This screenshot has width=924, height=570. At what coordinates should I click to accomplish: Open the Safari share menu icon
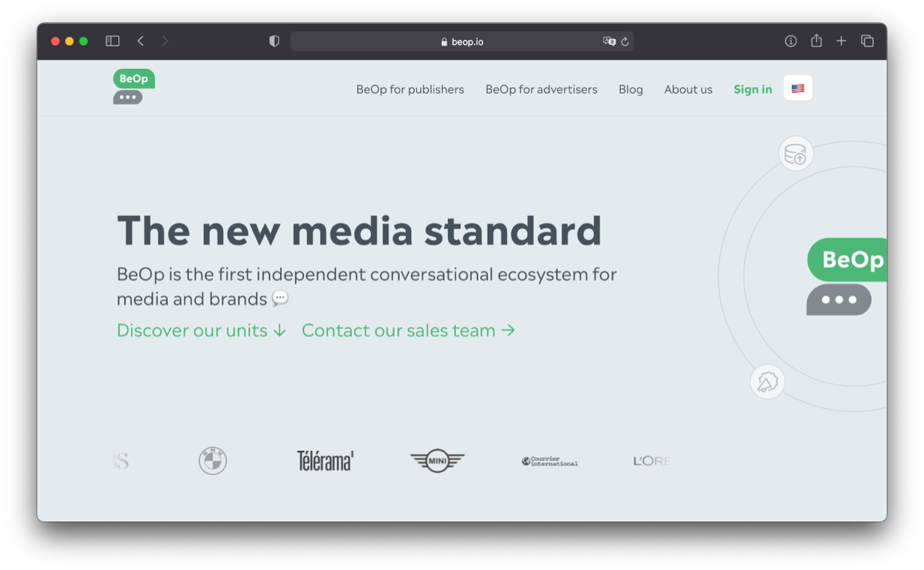click(x=816, y=41)
